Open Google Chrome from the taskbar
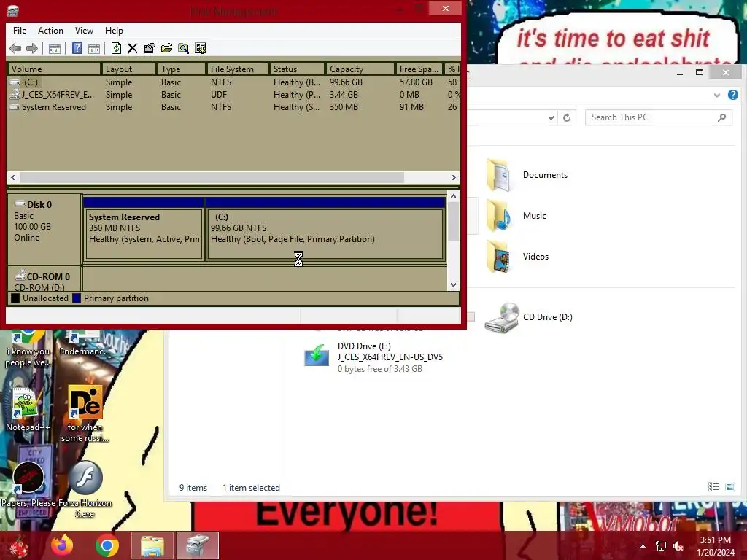 point(107,545)
